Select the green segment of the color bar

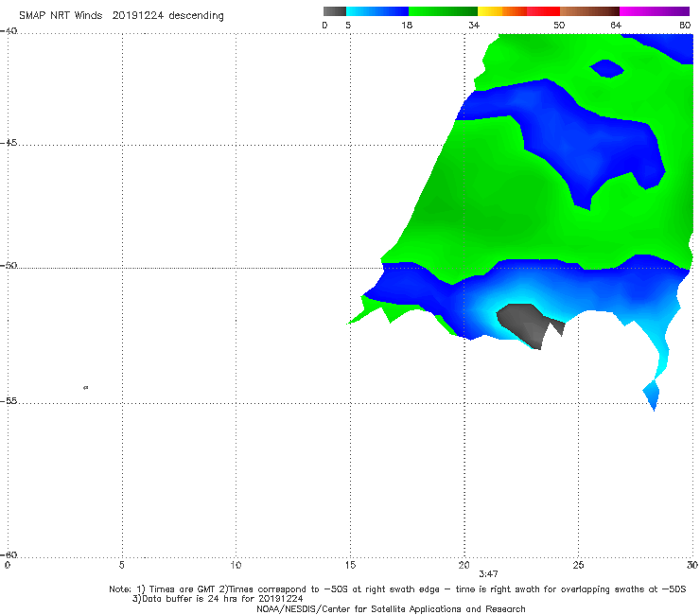tap(443, 11)
